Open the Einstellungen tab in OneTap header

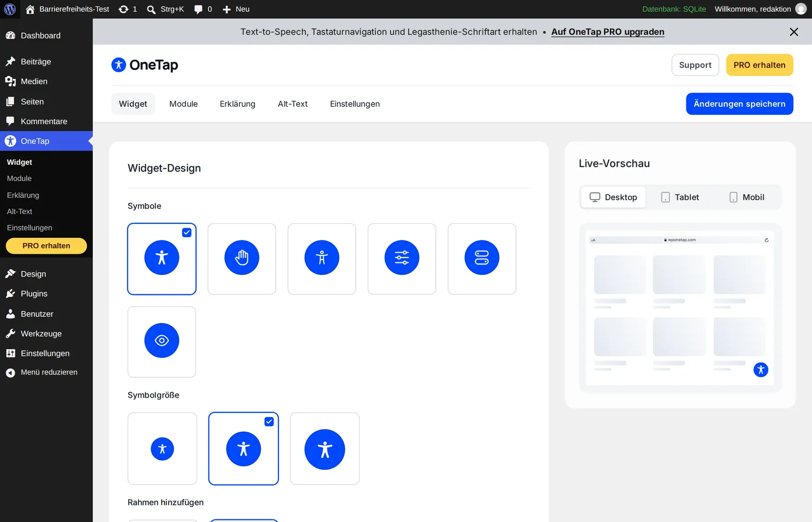[x=355, y=104]
